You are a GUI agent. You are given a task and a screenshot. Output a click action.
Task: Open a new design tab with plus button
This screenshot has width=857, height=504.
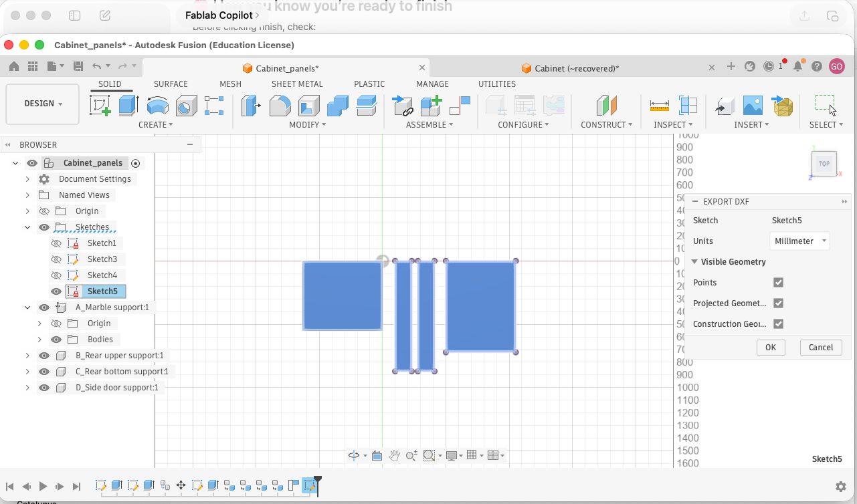[x=731, y=66]
